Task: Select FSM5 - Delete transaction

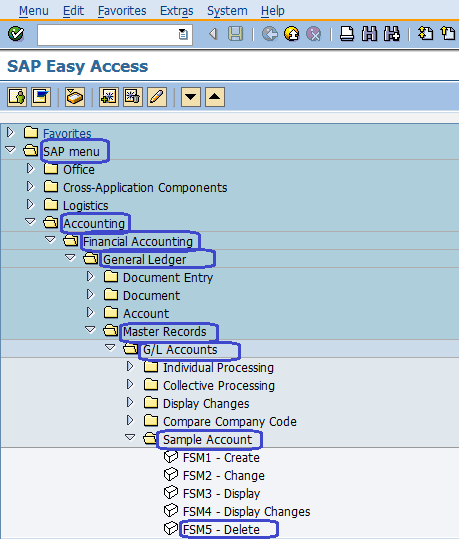Action: pos(221,529)
